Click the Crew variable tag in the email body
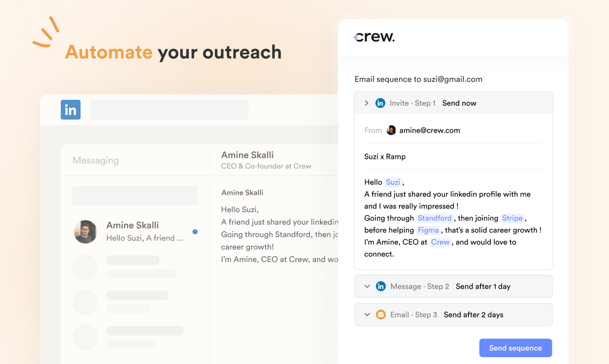Screen dimensions: 609x364 coord(440,242)
